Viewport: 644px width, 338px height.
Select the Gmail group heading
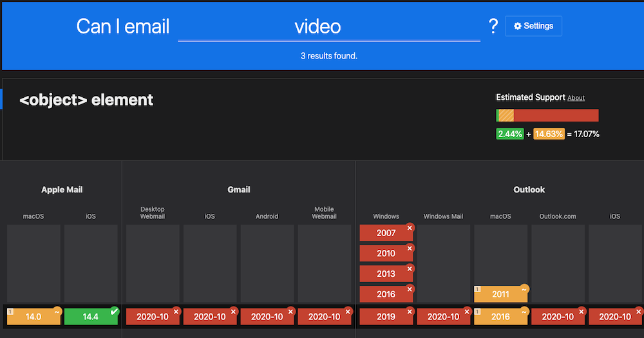239,190
